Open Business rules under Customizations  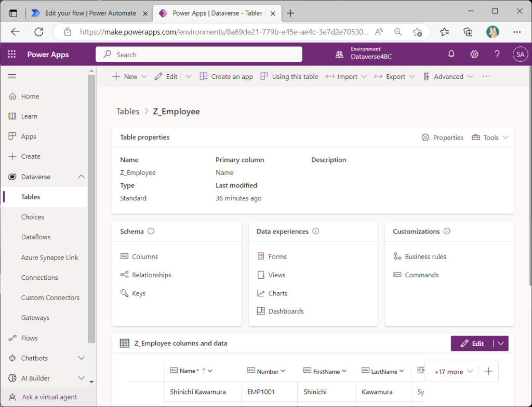click(425, 256)
